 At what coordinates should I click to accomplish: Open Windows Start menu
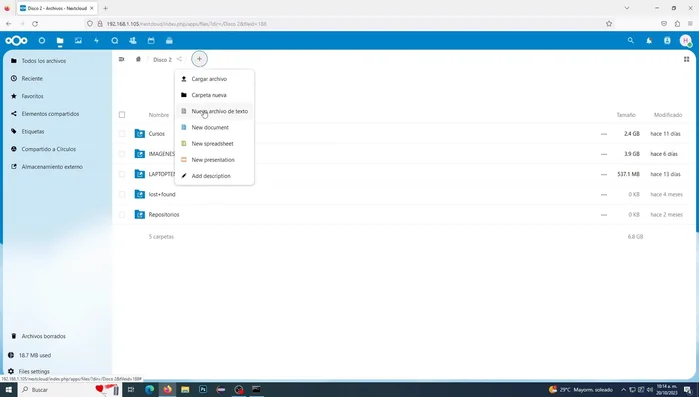tap(8, 389)
